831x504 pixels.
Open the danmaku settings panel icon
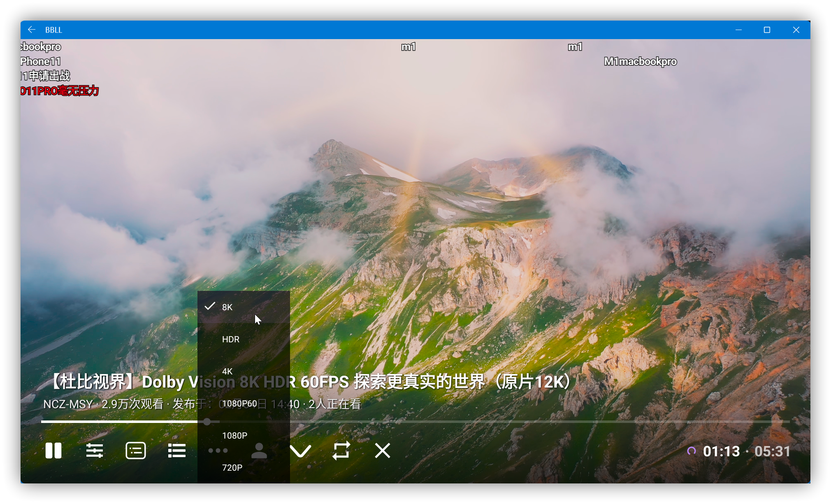point(135,451)
